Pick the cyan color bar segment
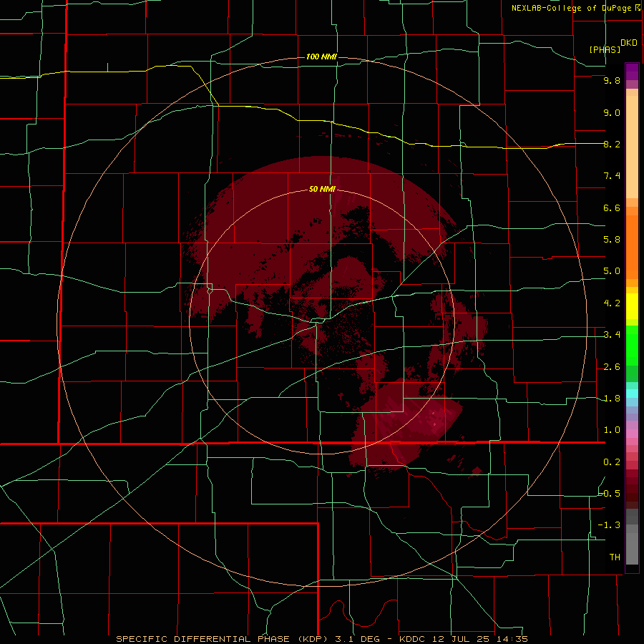Viewport: 644px width, 644px height. click(x=632, y=394)
